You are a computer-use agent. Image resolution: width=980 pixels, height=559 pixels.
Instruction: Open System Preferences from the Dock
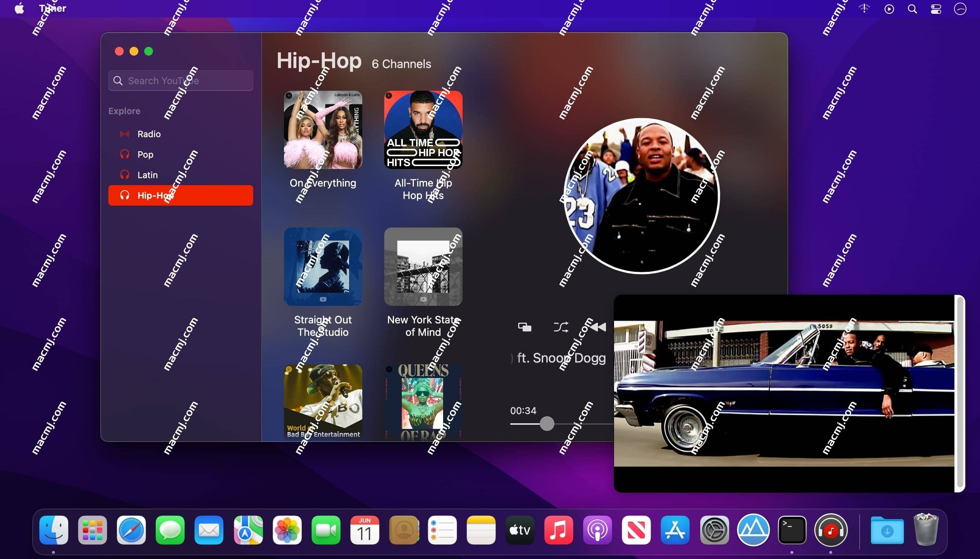tap(714, 530)
